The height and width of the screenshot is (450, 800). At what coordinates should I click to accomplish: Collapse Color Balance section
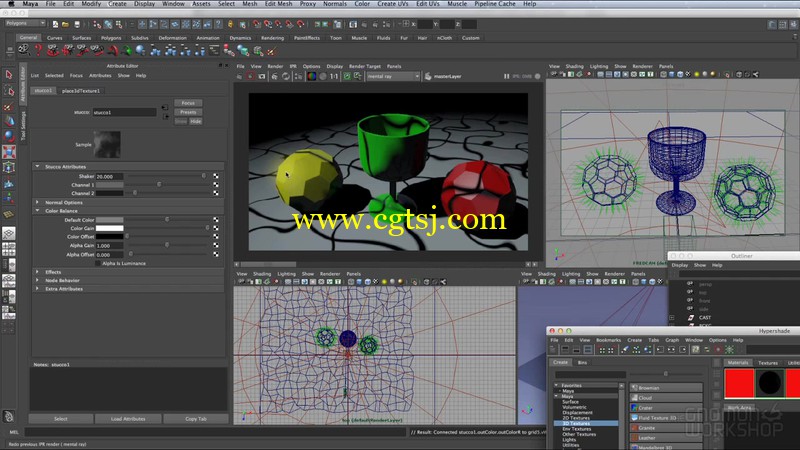point(37,210)
